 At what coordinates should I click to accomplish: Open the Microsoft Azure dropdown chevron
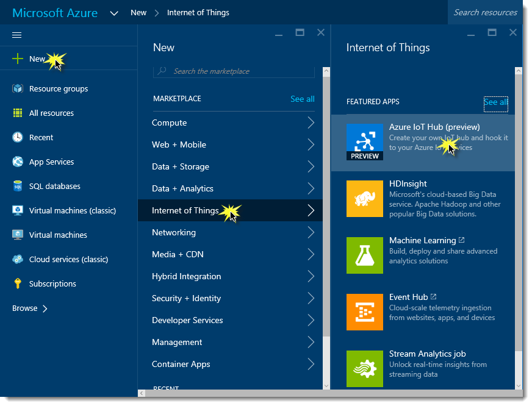coord(114,13)
